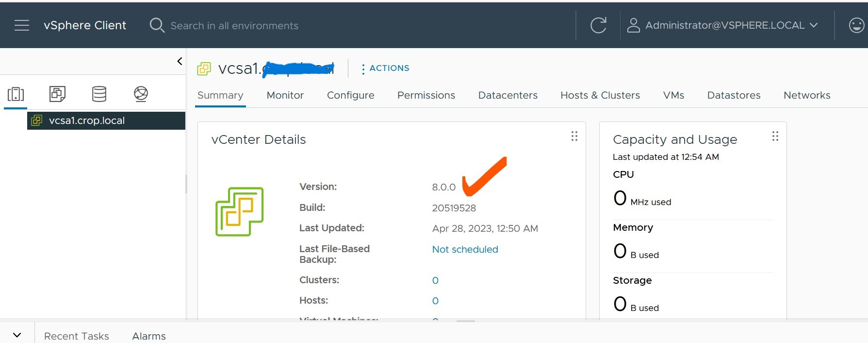
Task: Open the Configure tab
Action: click(x=351, y=95)
